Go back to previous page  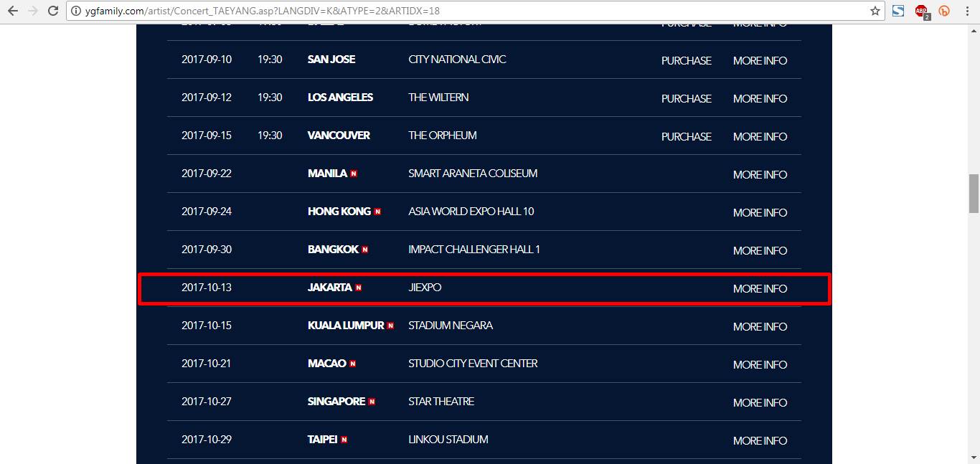[13, 11]
